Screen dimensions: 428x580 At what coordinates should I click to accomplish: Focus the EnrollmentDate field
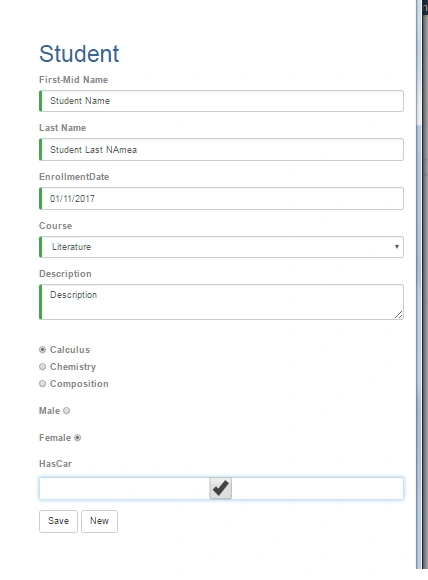221,199
